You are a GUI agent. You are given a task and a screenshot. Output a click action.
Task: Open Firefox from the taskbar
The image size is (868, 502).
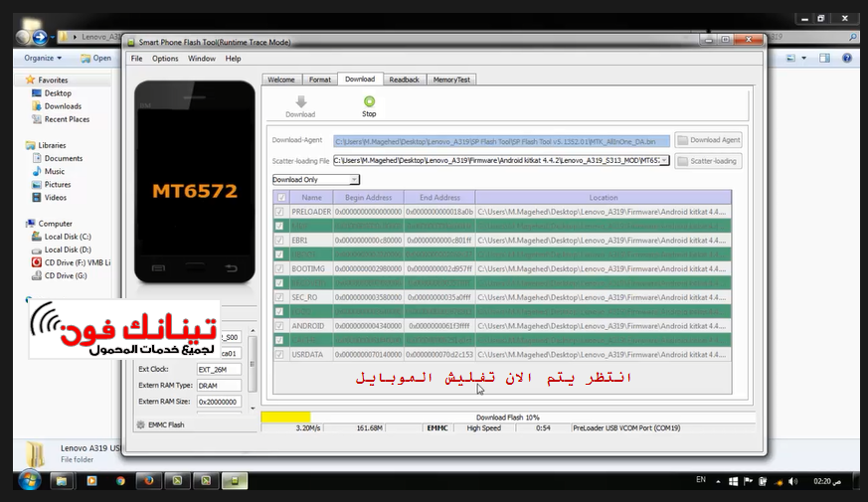(x=149, y=481)
